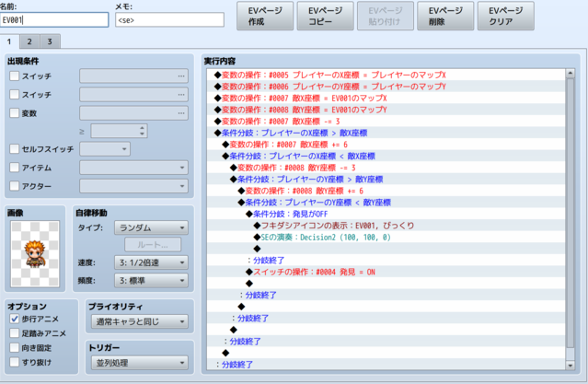This screenshot has width=588, height=384.
Task: Select スイッチの操作 #0004 発見 = ON
Action: [386, 273]
